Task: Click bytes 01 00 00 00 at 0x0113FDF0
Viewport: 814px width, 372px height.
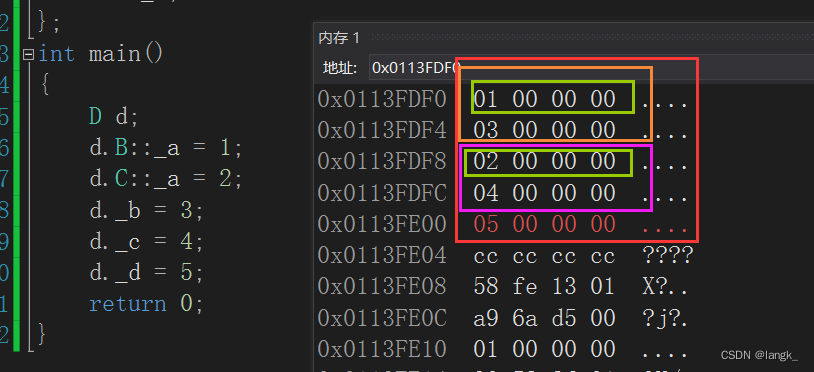Action: point(545,99)
